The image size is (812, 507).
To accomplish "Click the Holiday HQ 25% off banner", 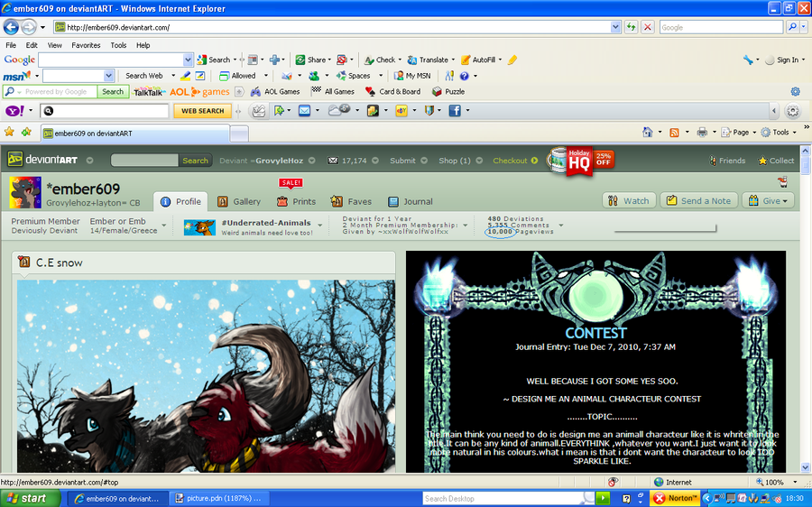I will (582, 161).
